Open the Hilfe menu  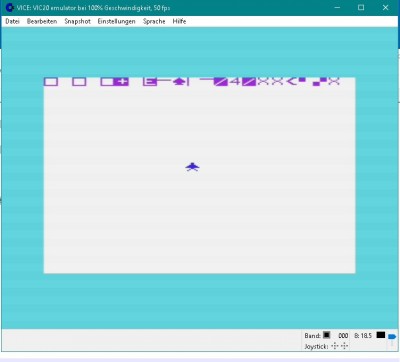(x=179, y=21)
